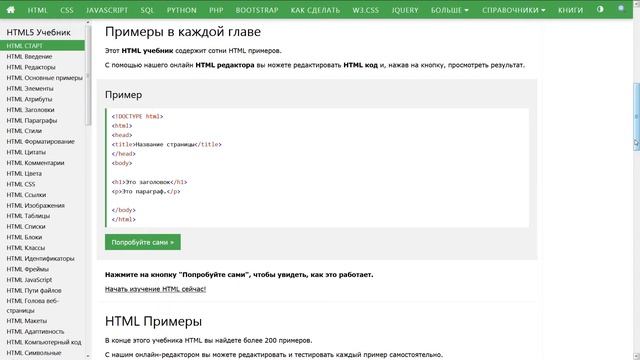Expand the СПРАВОЧНИКИ dropdown menu
The width and height of the screenshot is (640, 360).
(513, 10)
